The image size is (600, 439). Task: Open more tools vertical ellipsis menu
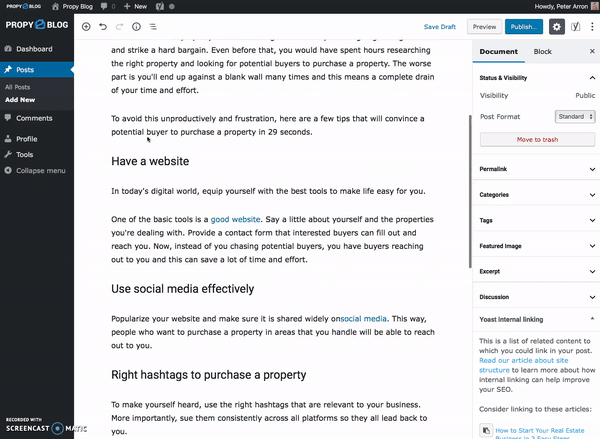[x=592, y=27]
